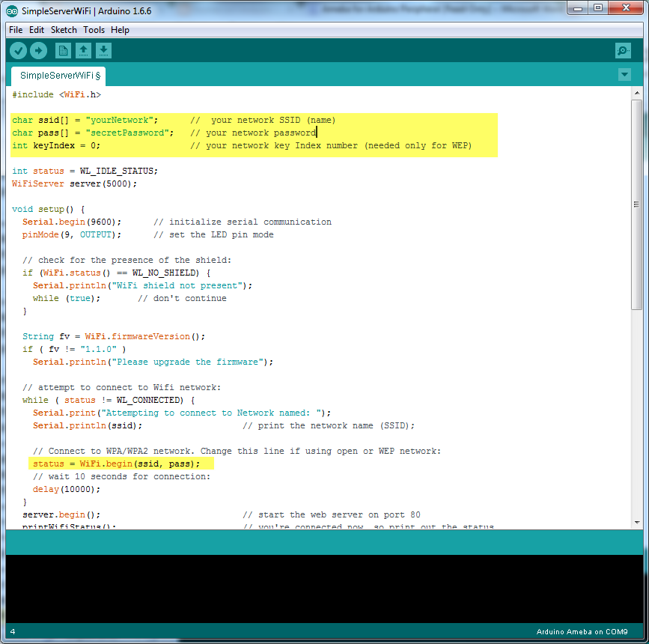Open the Serial Monitor magnifier icon
Screen dimensions: 649x644
coord(623,51)
